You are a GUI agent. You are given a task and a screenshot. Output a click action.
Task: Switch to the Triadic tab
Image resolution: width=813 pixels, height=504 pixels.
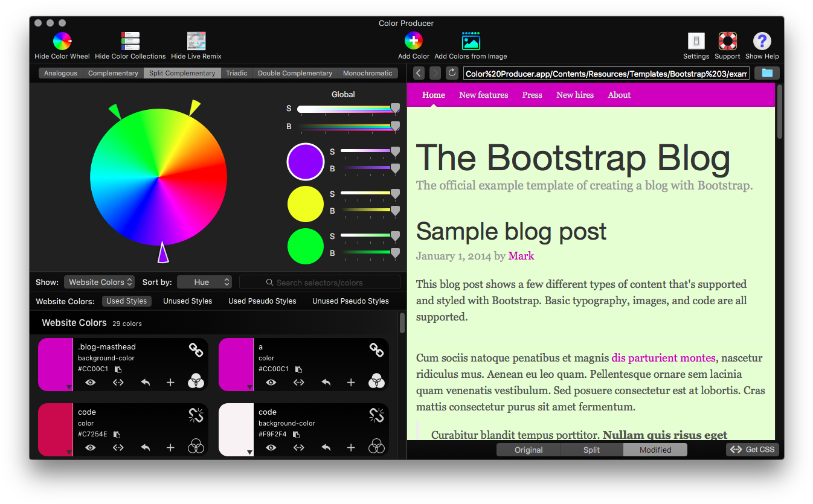pos(236,73)
